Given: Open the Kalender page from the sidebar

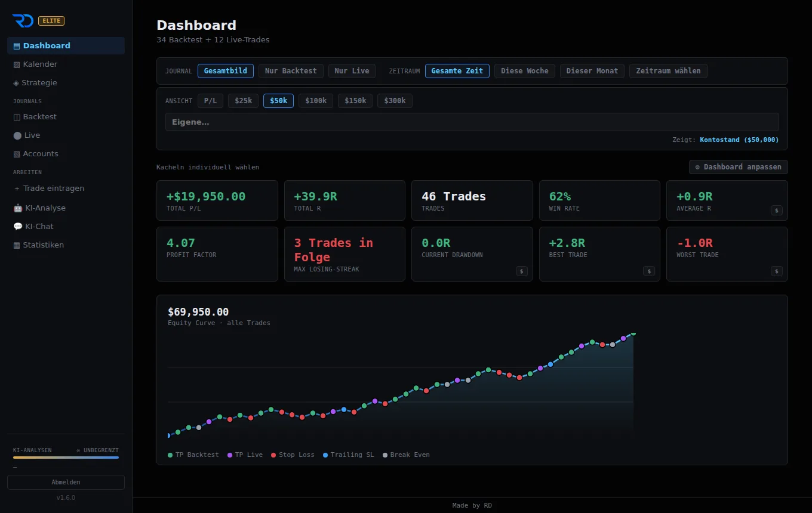Looking at the screenshot, I should (x=66, y=64).
